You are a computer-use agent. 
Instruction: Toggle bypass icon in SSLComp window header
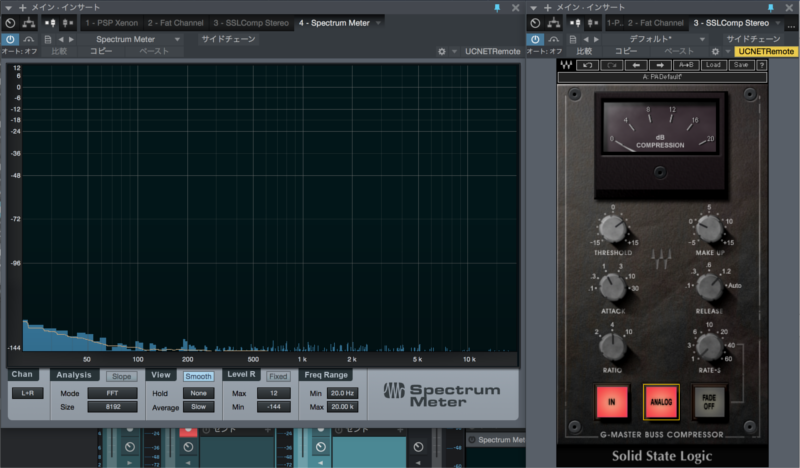point(554,39)
